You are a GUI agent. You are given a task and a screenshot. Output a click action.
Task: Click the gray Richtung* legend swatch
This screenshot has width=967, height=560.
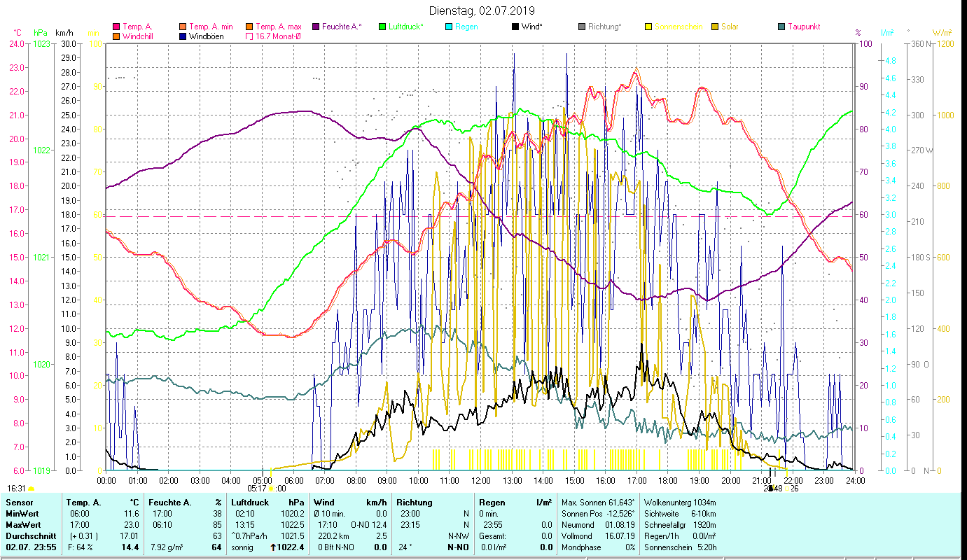581,27
